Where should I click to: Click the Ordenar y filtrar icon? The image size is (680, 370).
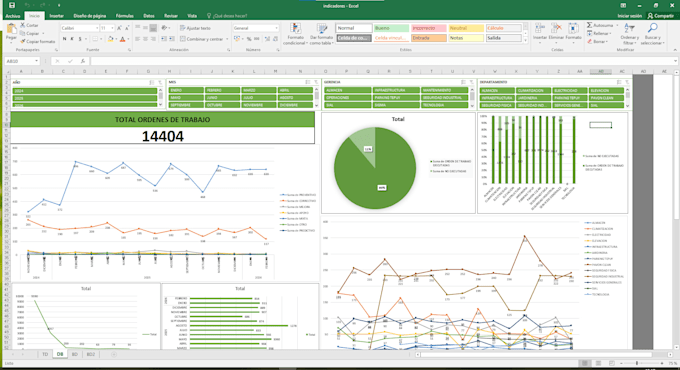tap(629, 29)
